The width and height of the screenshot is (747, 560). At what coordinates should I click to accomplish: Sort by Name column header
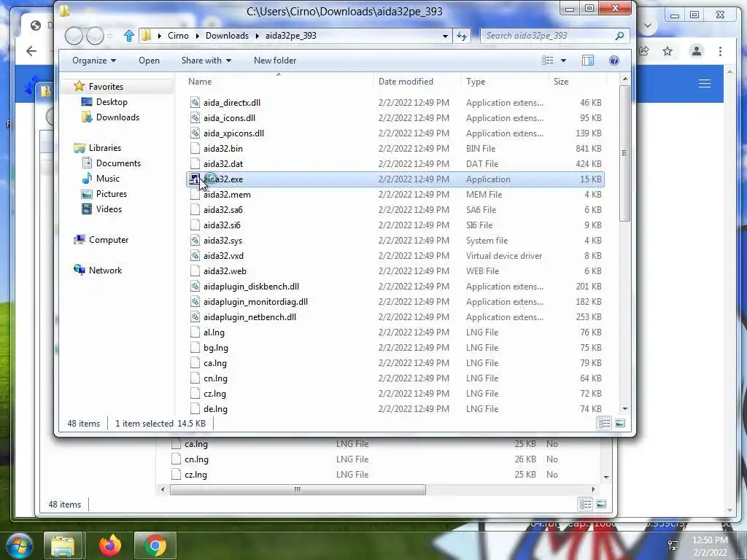pos(200,82)
